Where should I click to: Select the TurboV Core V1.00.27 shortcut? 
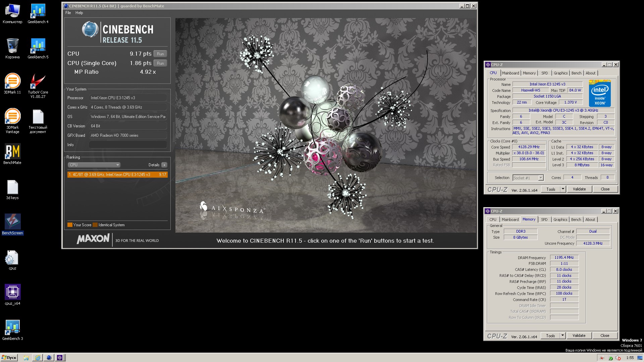point(38,86)
